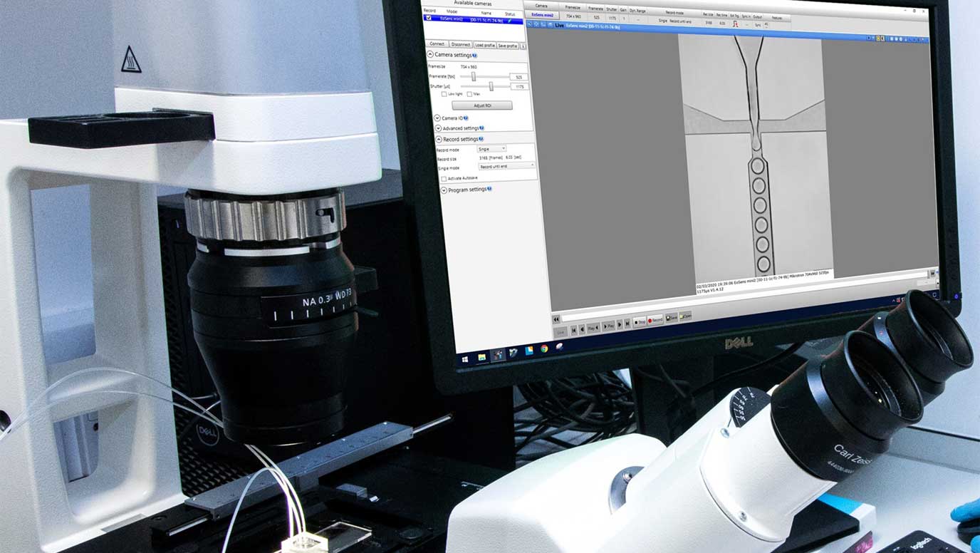
Task: Click the Record mode column header
Action: (x=674, y=12)
